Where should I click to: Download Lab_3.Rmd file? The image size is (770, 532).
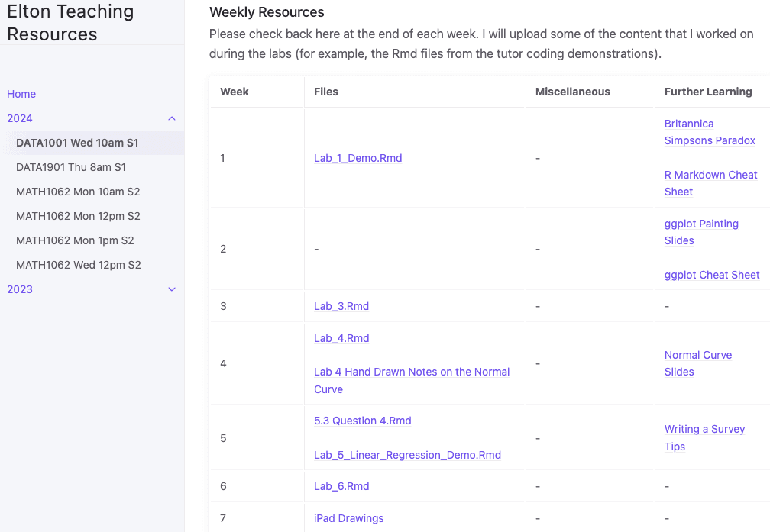click(341, 306)
